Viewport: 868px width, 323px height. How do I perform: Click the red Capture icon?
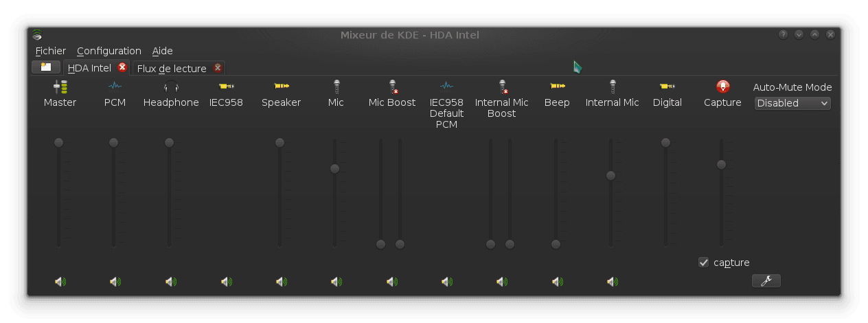click(723, 87)
